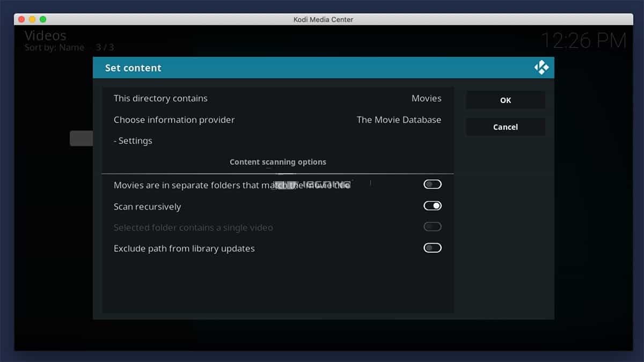Click the Sort by: Name label
The image size is (644, 362).
pos(54,48)
